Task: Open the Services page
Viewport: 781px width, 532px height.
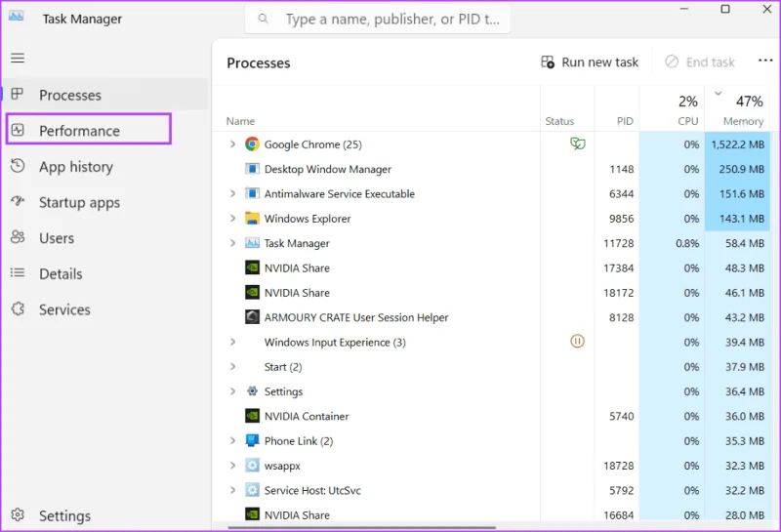Action: (105, 309)
